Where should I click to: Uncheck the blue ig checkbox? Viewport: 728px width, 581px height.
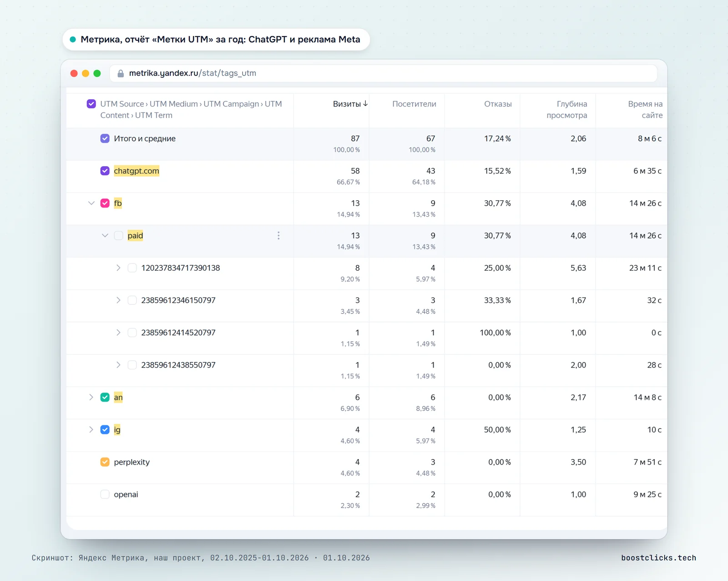tap(105, 429)
